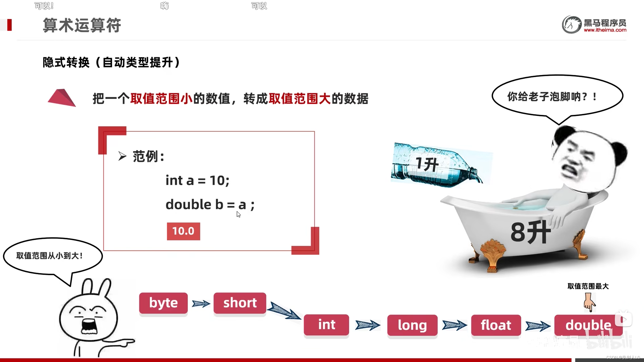Click the www.itheima.com website link
This screenshot has height=362, width=644.
coord(604,30)
